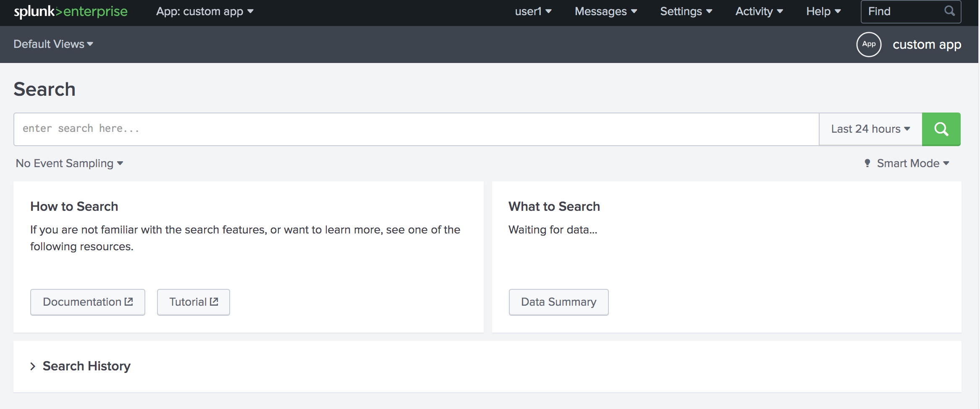Open the App: custom app dropdown
Image resolution: width=980 pixels, height=409 pixels.
[204, 11]
